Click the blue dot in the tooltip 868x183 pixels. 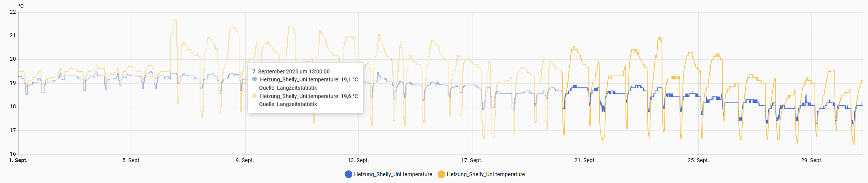click(x=255, y=79)
